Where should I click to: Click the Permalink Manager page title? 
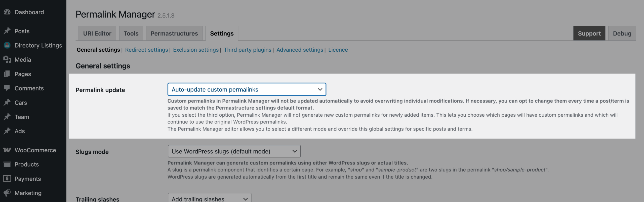(x=115, y=14)
